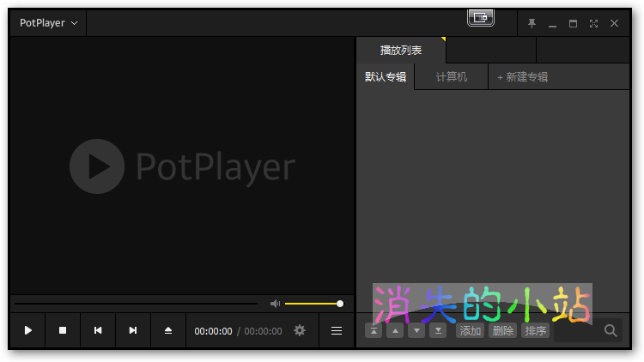Screen dimensions: 644x362
Task: Toggle the playlist panel hamburger icon
Action: [337, 330]
